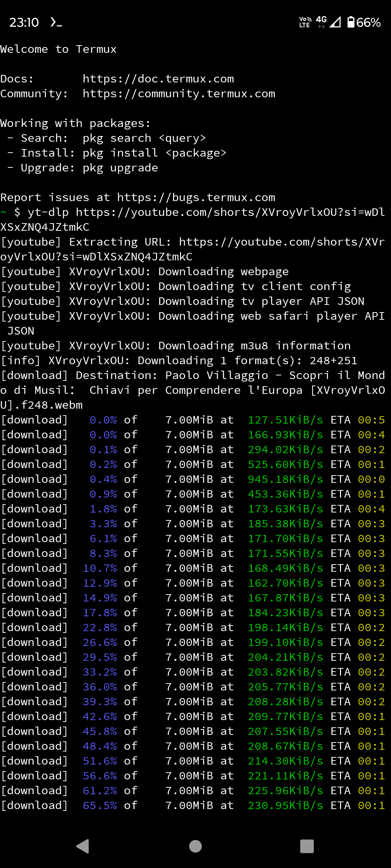391x868 pixels.
Task: Tap the battery icon in status bar
Action: [x=350, y=22]
